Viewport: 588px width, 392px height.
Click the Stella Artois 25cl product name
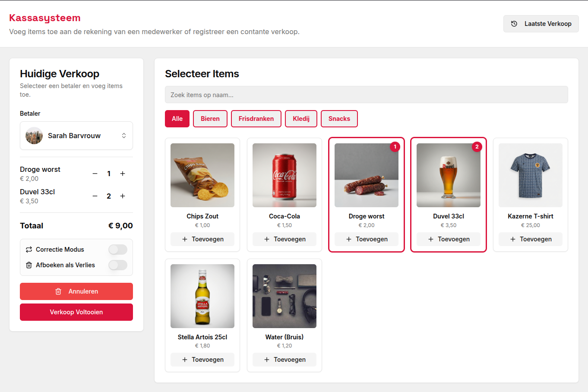pos(202,337)
